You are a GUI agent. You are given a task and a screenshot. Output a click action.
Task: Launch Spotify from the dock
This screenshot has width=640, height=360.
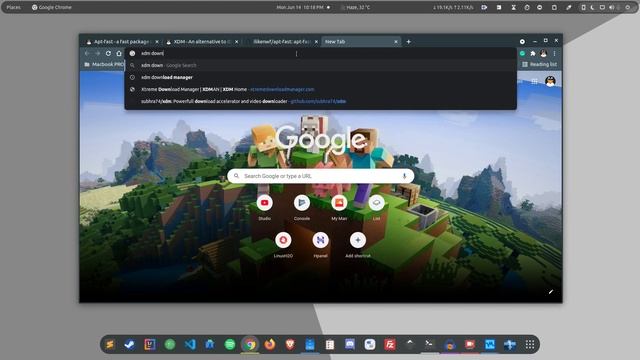pyautogui.click(x=230, y=344)
